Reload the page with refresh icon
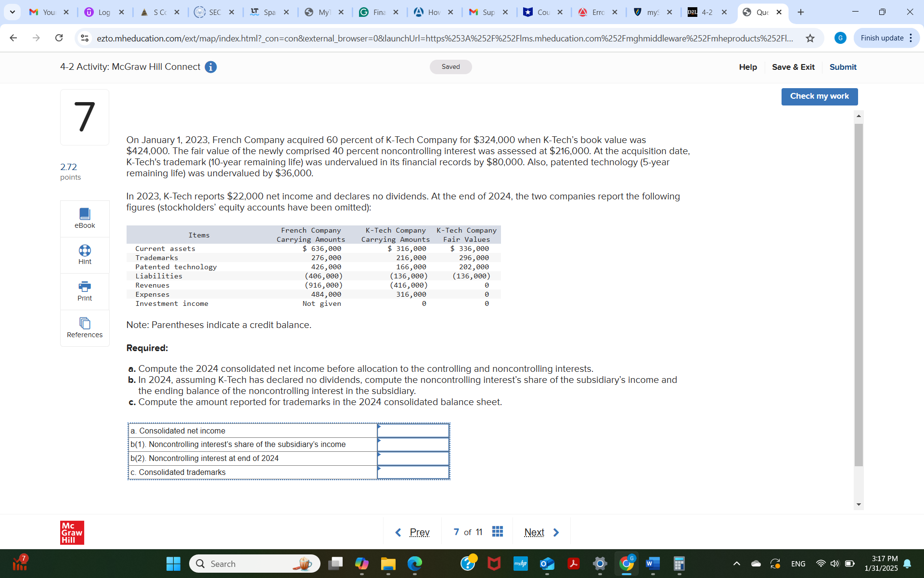The image size is (924, 578). [59, 38]
